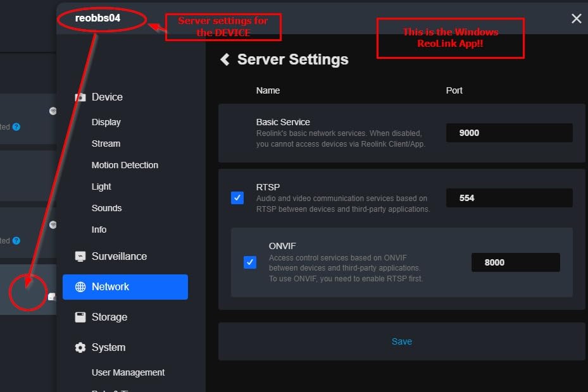Click the Port column header
Viewport: 588px width, 392px height.
tap(454, 90)
